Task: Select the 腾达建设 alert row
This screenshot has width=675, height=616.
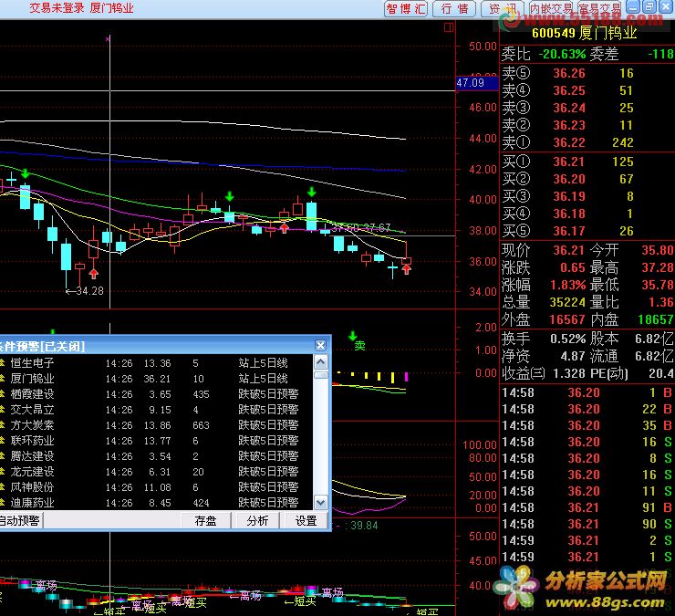Action: tap(157, 455)
